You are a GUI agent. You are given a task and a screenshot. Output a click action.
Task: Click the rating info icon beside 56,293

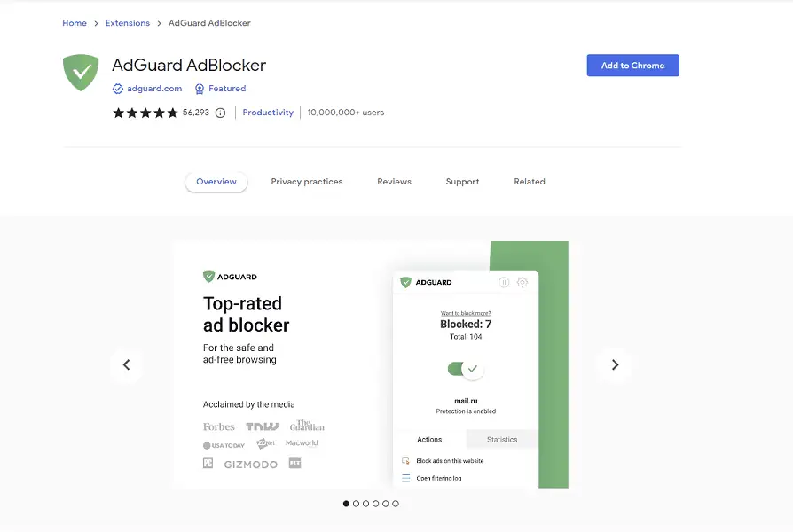pos(220,113)
